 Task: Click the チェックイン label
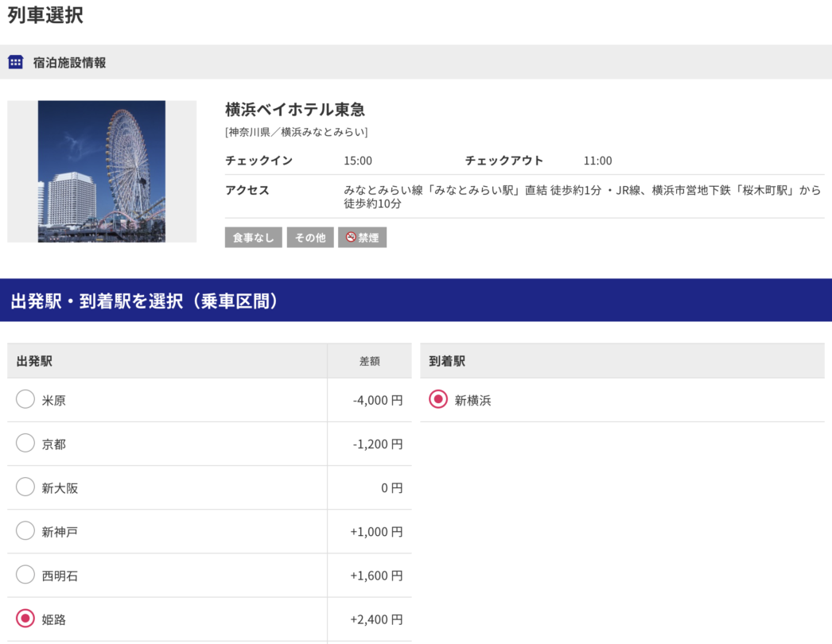click(259, 161)
